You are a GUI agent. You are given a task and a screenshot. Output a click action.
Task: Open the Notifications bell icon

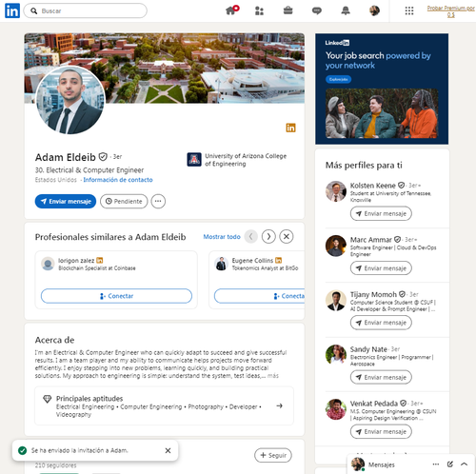tap(346, 10)
